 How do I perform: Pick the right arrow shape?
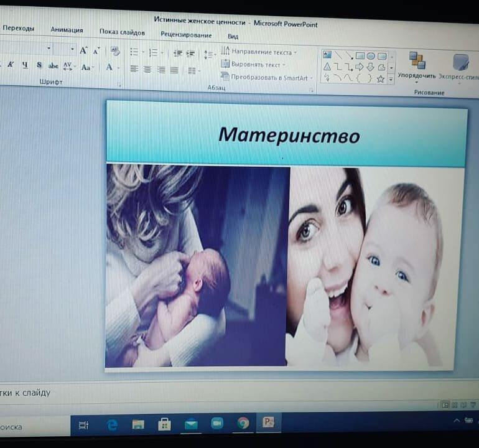[359, 67]
